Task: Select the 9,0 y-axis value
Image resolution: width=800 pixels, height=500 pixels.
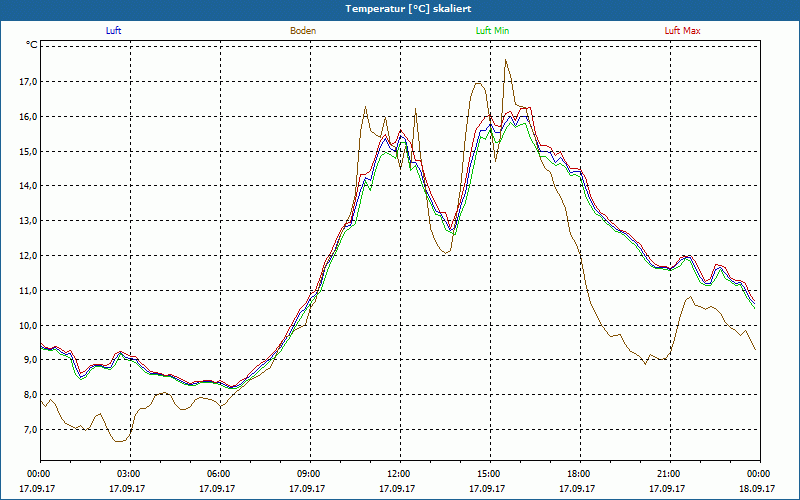Action: tap(30, 360)
